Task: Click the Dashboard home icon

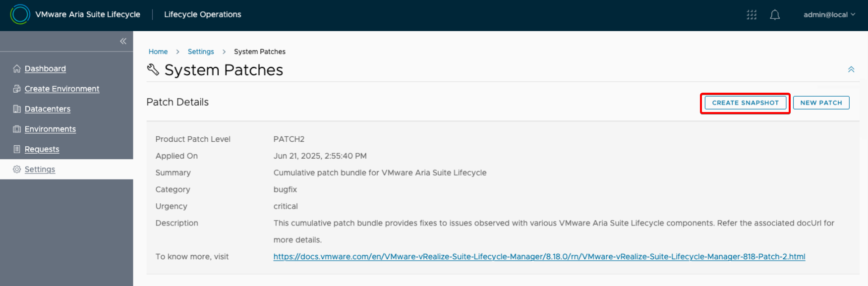Action: click(x=17, y=68)
